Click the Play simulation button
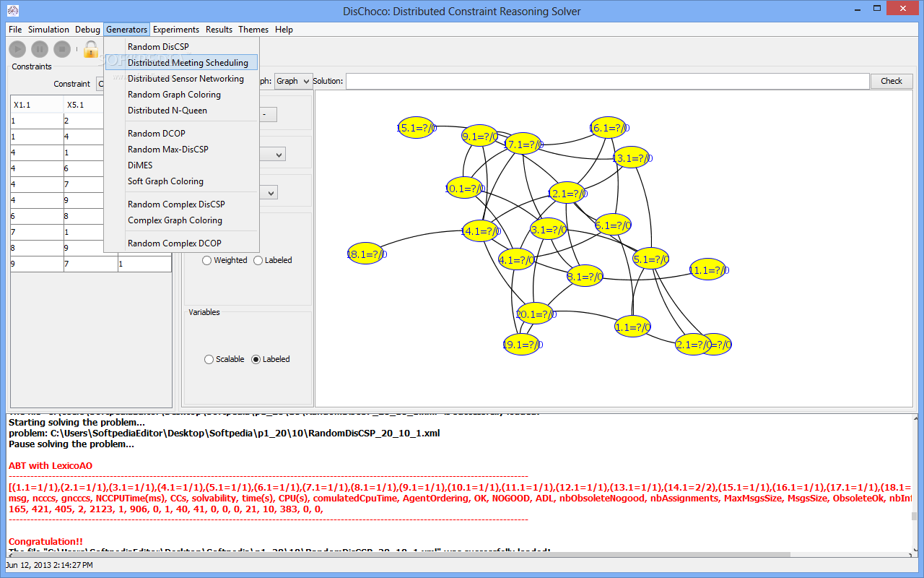924x578 pixels. coord(17,49)
